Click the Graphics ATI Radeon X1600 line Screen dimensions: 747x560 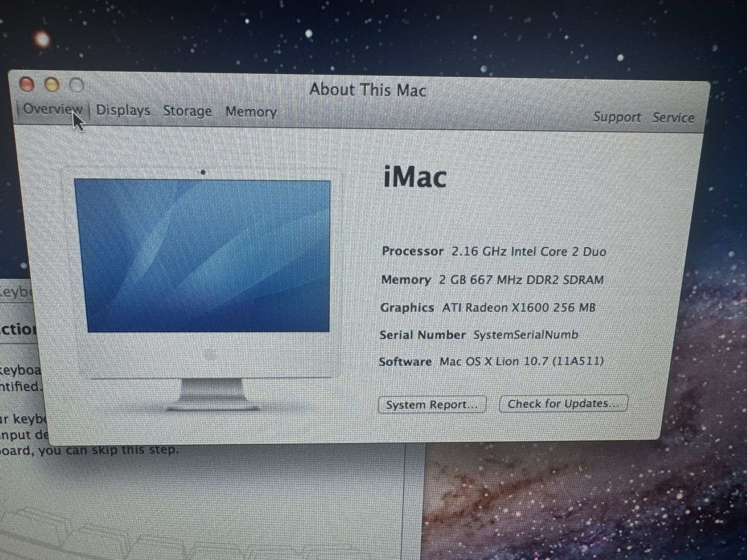tap(488, 308)
